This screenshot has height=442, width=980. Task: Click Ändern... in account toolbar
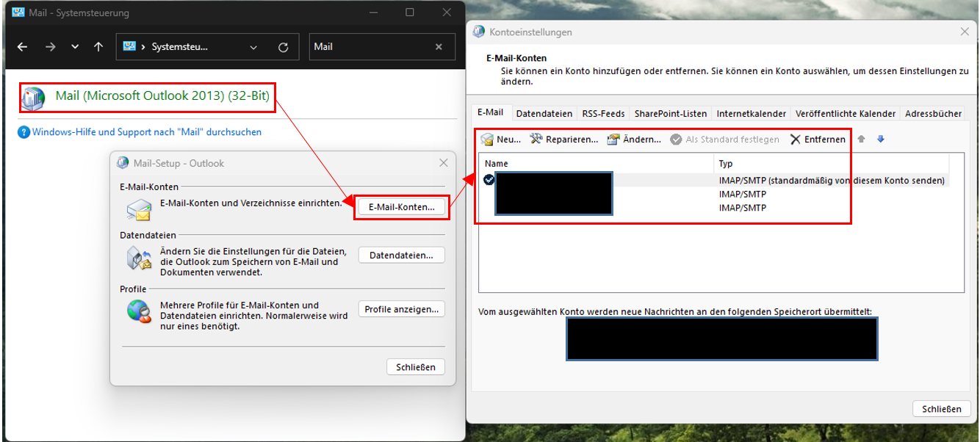[634, 140]
